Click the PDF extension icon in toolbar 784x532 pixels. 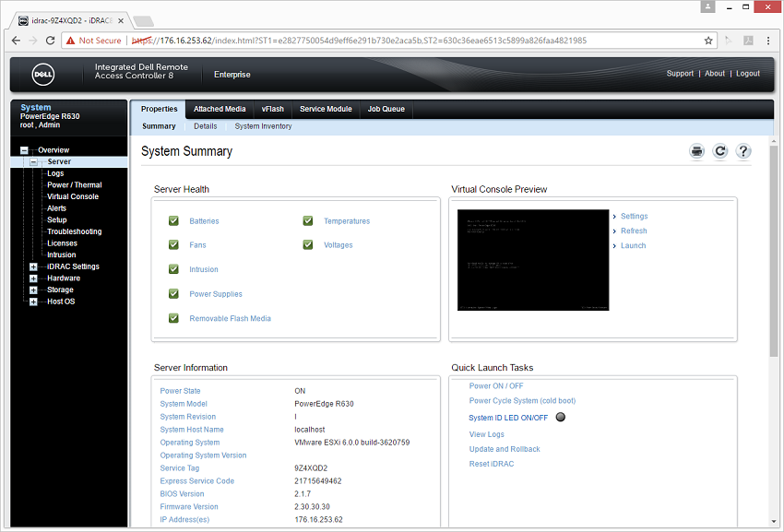tap(748, 41)
